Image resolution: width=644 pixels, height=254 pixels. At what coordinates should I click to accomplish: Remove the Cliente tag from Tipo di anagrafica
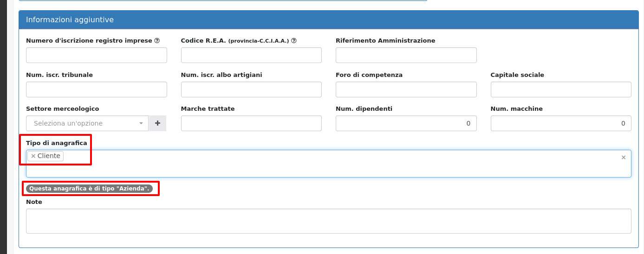pyautogui.click(x=33, y=156)
